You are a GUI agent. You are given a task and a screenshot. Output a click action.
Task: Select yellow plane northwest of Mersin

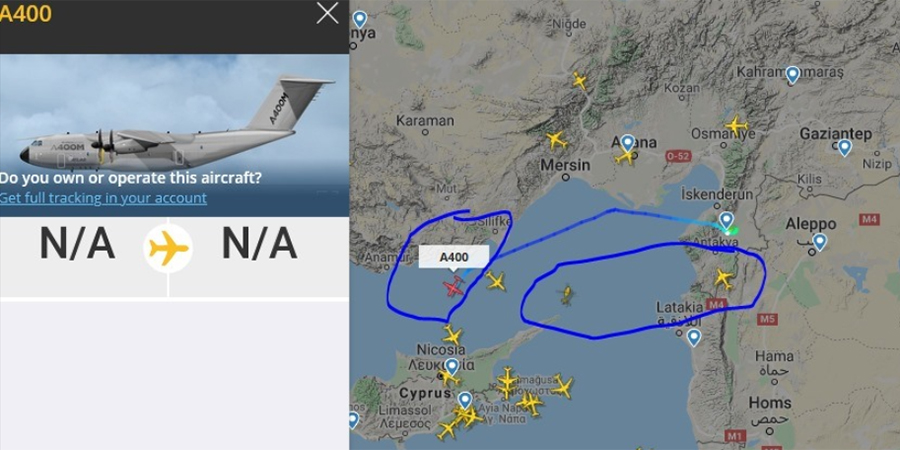[556, 139]
